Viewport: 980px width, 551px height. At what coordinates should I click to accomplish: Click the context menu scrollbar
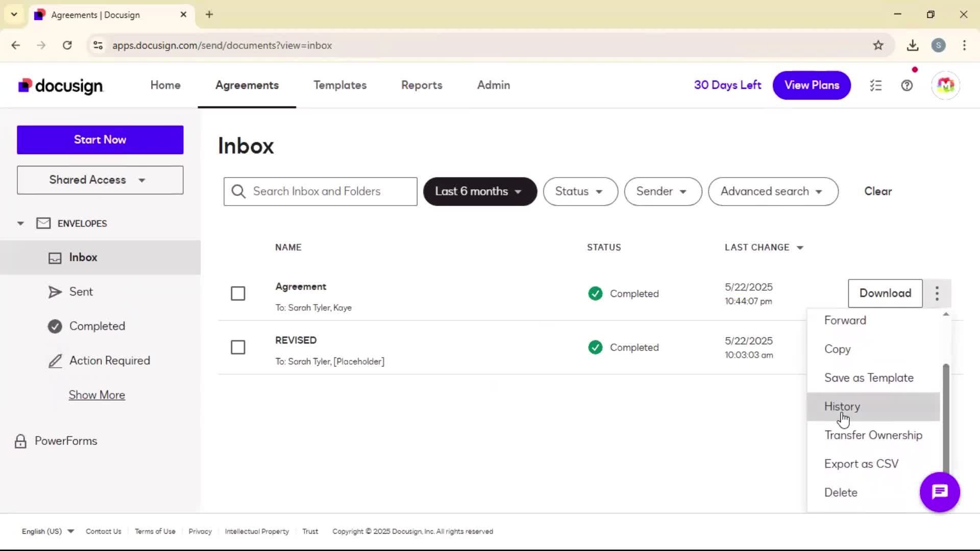pyautogui.click(x=946, y=418)
